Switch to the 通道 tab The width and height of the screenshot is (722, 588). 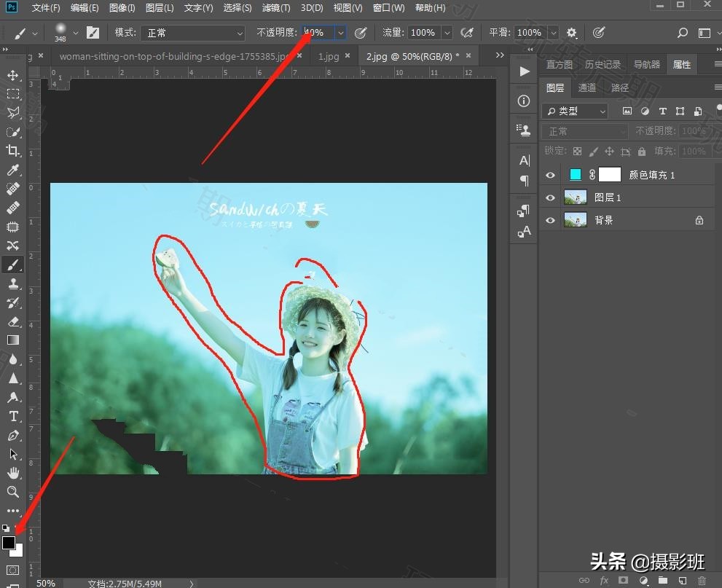click(587, 87)
